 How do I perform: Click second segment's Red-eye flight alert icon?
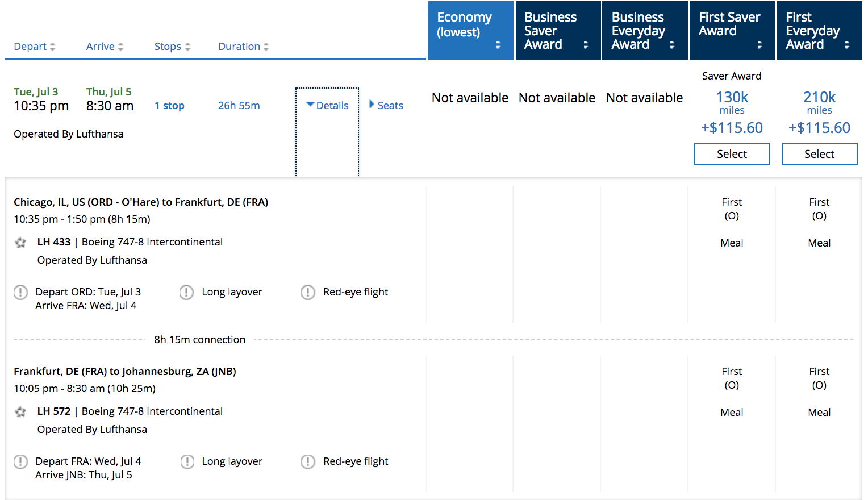click(x=308, y=462)
